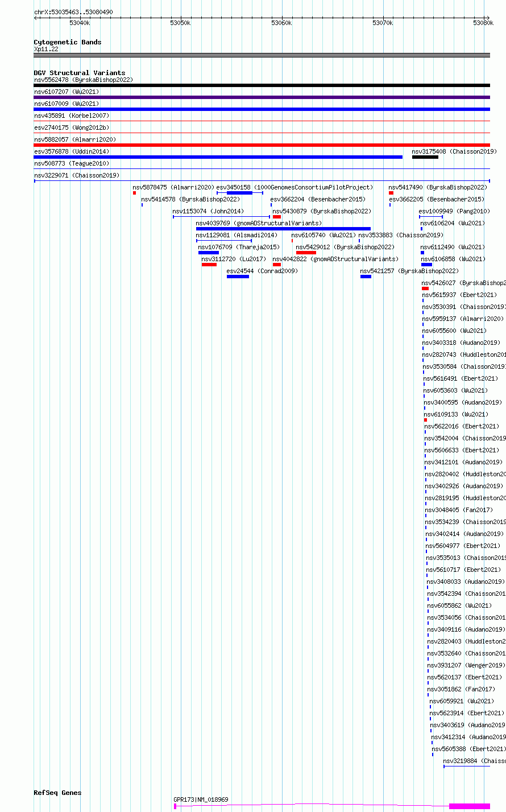
Task: Select the nsv508773 (Teague2010) label
Action: click(72, 163)
